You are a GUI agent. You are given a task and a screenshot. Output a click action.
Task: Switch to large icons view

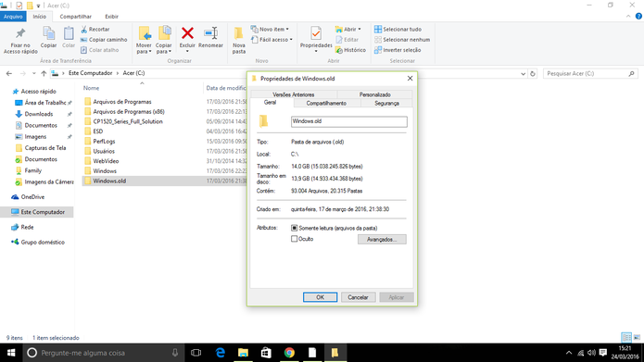click(637, 337)
